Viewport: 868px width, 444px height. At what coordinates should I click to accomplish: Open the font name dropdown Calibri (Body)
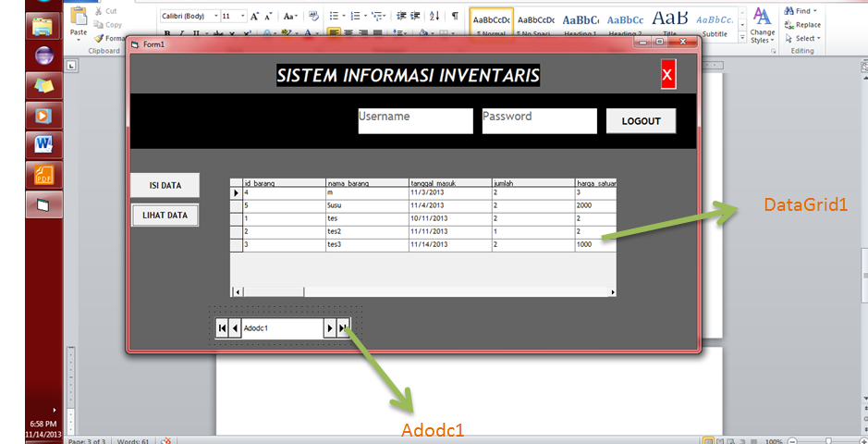tap(213, 16)
